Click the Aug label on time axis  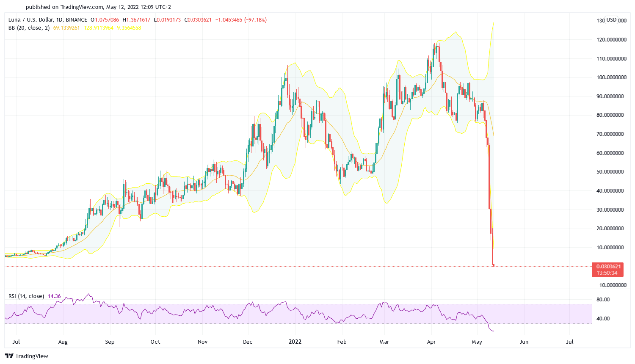tap(63, 342)
